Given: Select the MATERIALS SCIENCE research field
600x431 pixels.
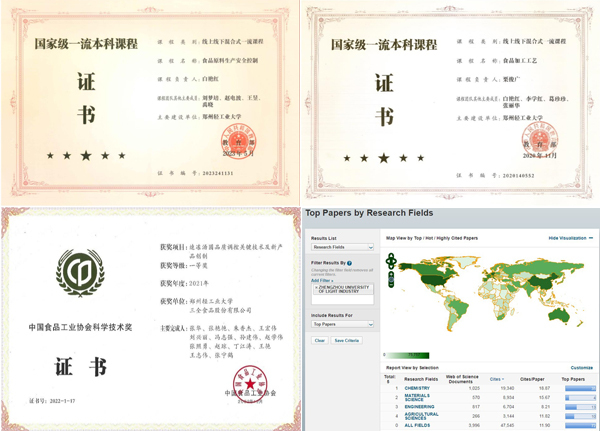Looking at the screenshot, I should (417, 398).
